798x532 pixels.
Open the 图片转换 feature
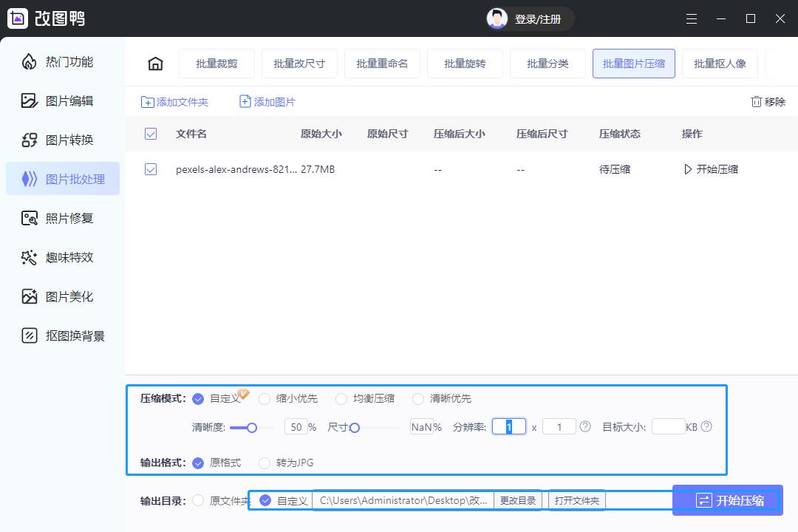tap(63, 139)
